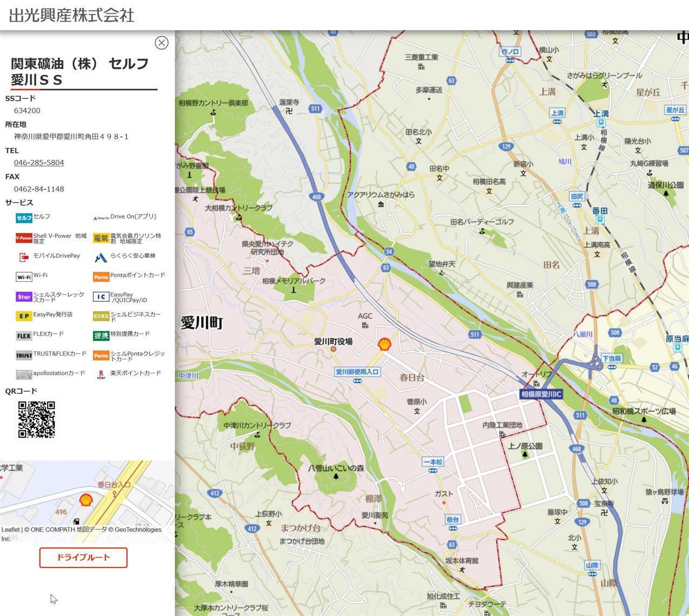This screenshot has width=689, height=616.
Task: Click the シェルPontaクレジットカード icon
Action: coord(101,356)
